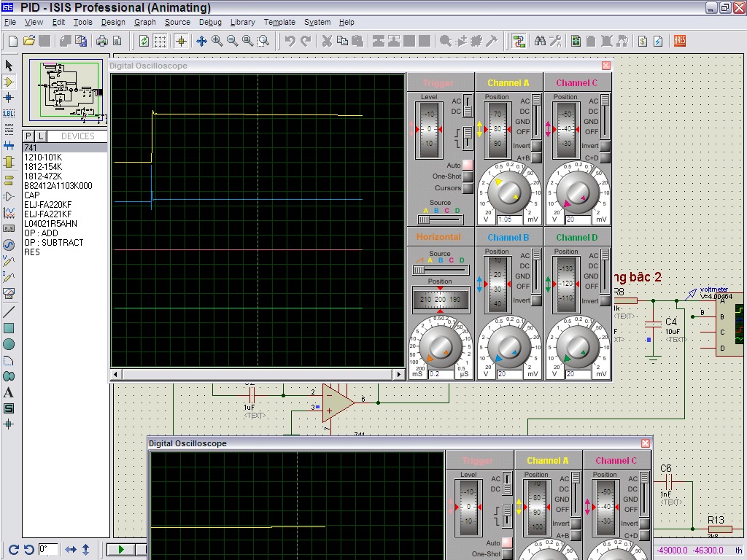Click the Channel A voltage value field
The width and height of the screenshot is (747, 560).
click(508, 219)
